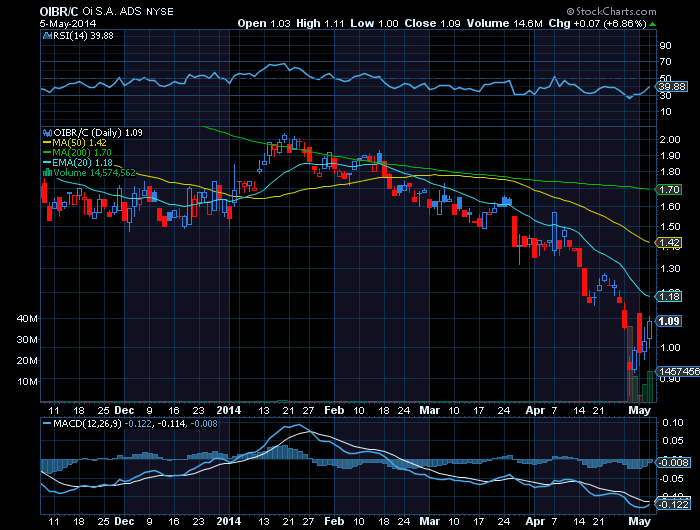Click the RSI(14) 39.88 indicator label
The height and width of the screenshot is (530, 700).
[x=83, y=36]
